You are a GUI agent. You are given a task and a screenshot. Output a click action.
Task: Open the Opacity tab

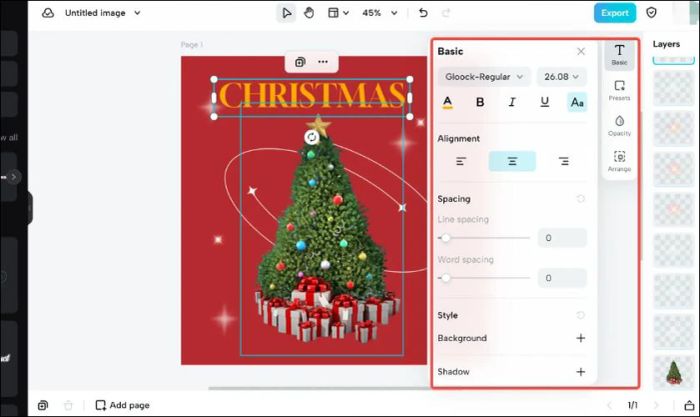point(619,126)
